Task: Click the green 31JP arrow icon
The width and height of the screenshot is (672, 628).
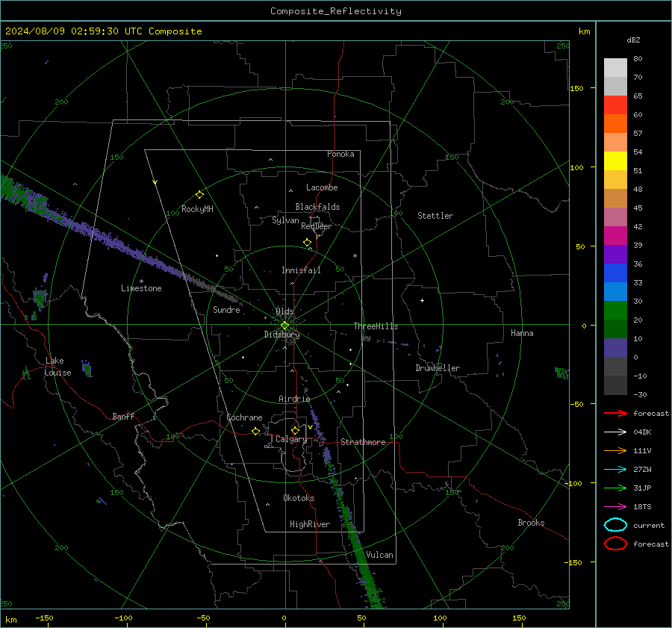Action: [615, 488]
